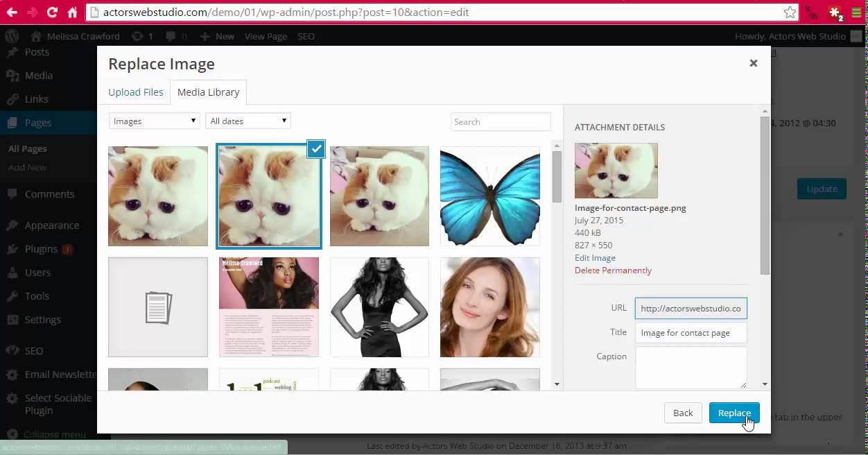Open Appearance in the admin sidebar
This screenshot has height=455, width=868.
tap(52, 225)
